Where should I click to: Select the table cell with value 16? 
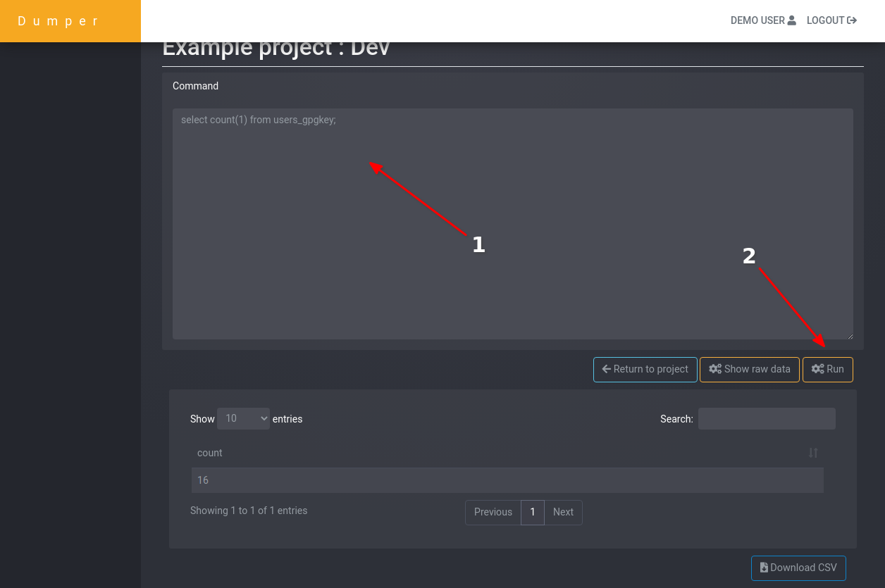[x=507, y=480]
